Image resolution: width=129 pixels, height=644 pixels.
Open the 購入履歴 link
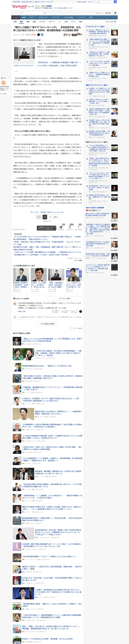108,13
